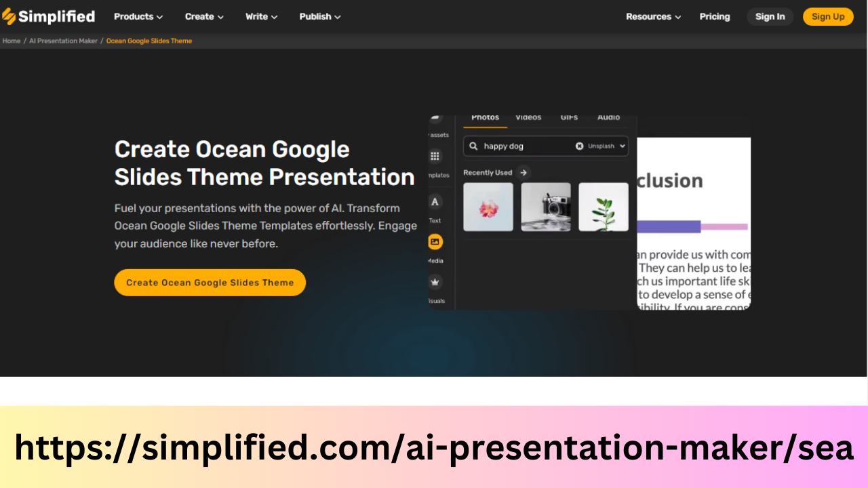The image size is (868, 488).
Task: Open the Templates grid icon
Action: pos(435,156)
